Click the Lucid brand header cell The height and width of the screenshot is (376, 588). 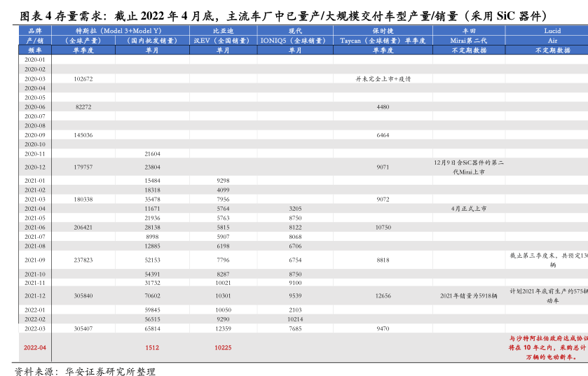point(552,32)
